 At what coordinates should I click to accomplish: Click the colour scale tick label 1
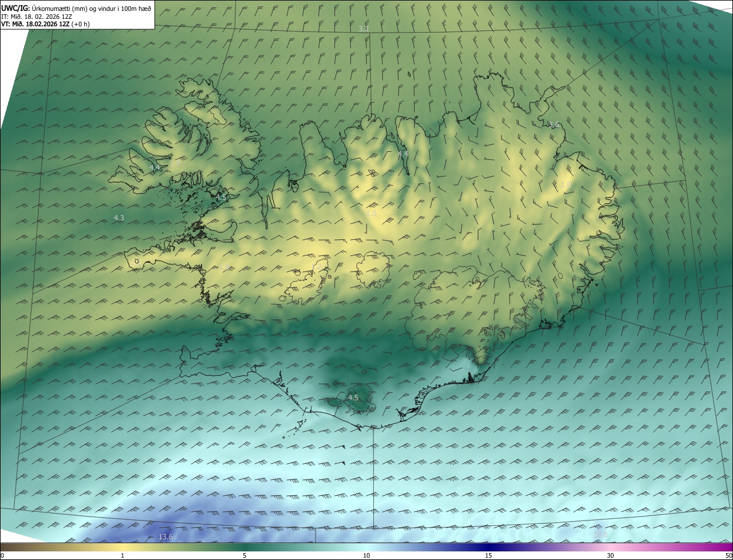pos(123,555)
